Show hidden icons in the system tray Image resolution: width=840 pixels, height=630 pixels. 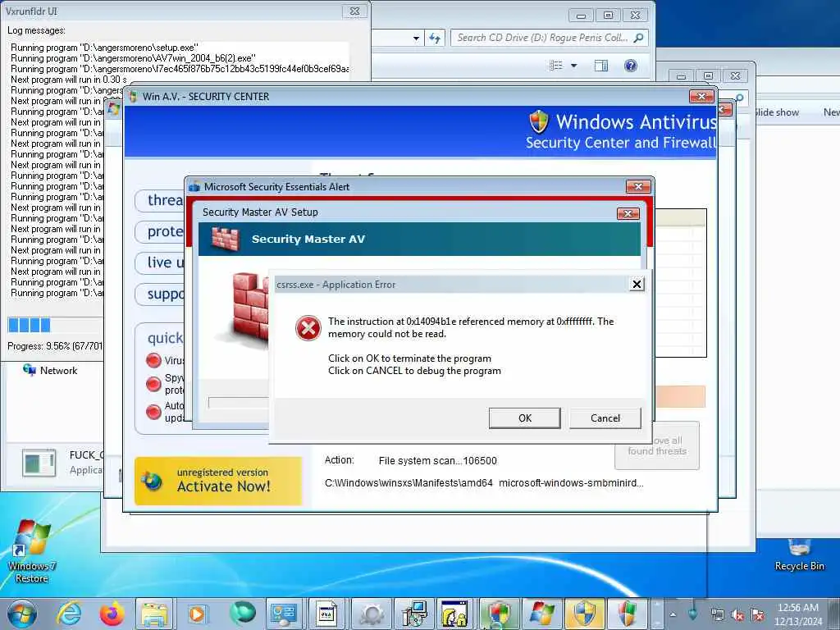[x=673, y=614]
